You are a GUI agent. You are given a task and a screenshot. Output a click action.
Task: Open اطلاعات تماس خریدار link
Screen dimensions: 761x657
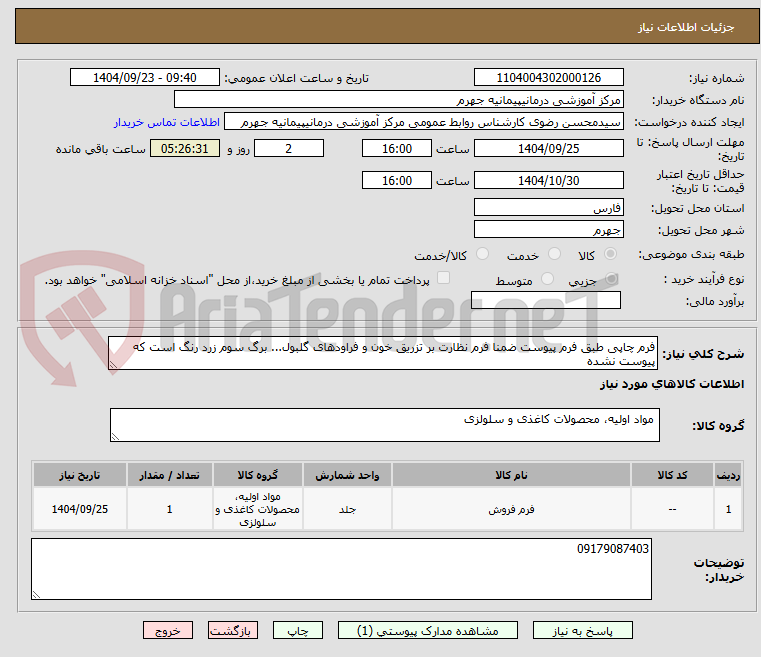click(x=167, y=122)
